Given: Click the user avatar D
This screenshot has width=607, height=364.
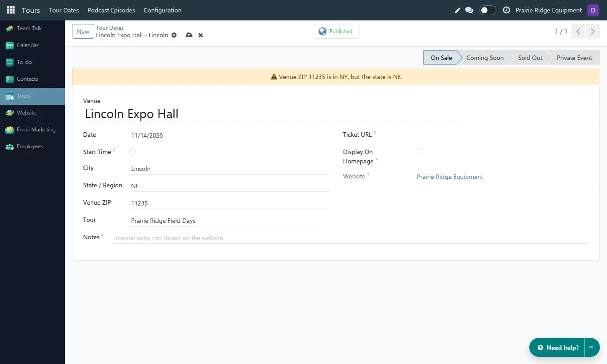Looking at the screenshot, I should tap(593, 10).
